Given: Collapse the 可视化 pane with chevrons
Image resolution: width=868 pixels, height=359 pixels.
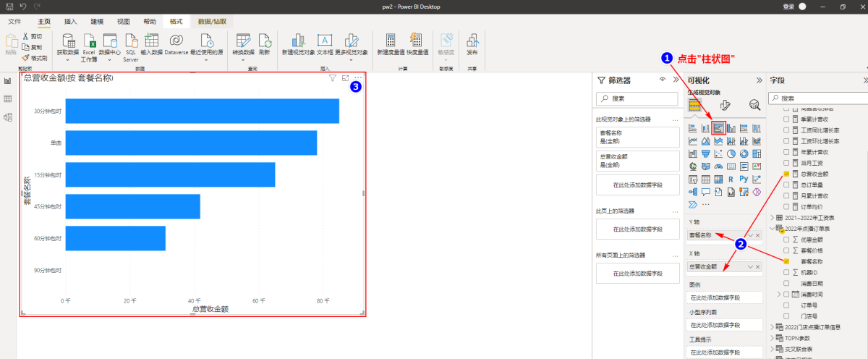Looking at the screenshot, I should tap(759, 80).
